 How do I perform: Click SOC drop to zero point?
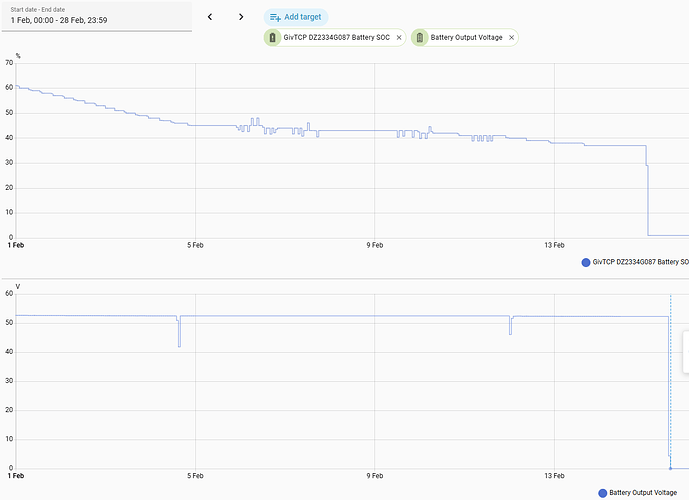pyautogui.click(x=648, y=235)
